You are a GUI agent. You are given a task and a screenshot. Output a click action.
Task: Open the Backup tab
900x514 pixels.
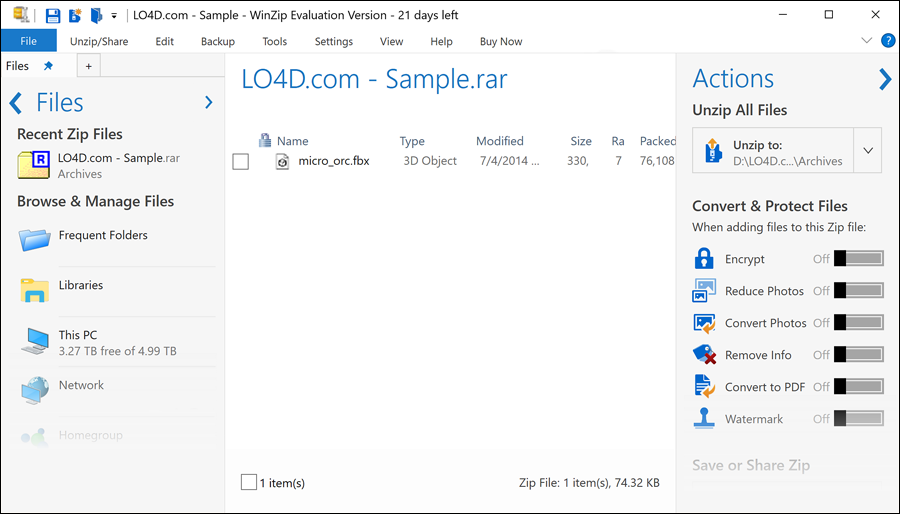pos(218,41)
